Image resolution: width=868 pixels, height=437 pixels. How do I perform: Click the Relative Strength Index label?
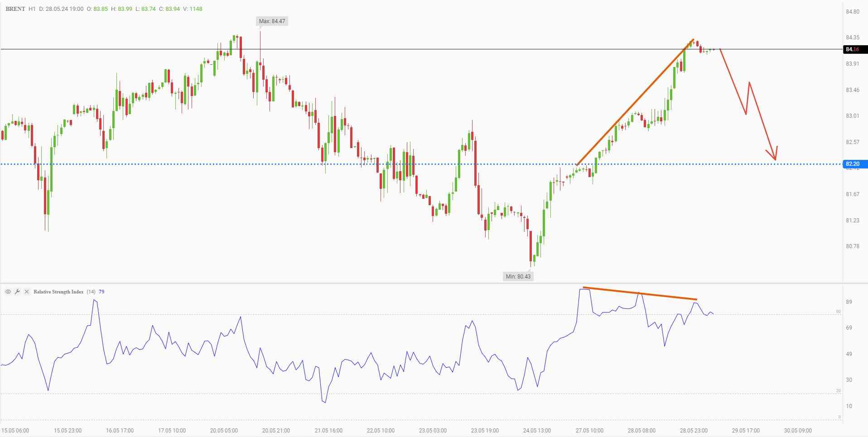coord(58,292)
